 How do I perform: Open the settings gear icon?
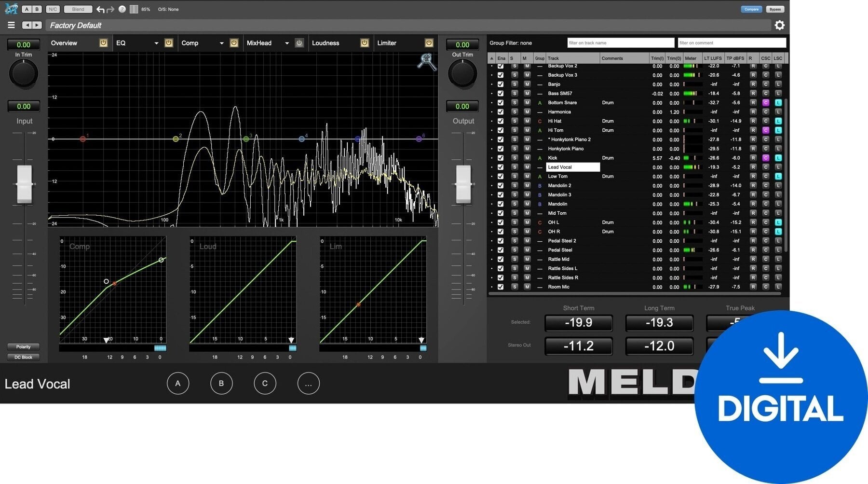[779, 25]
